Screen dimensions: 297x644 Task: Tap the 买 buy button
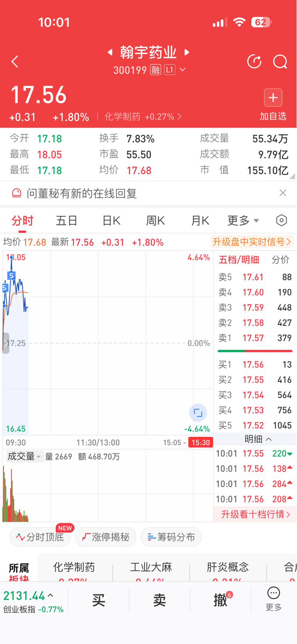click(x=99, y=600)
